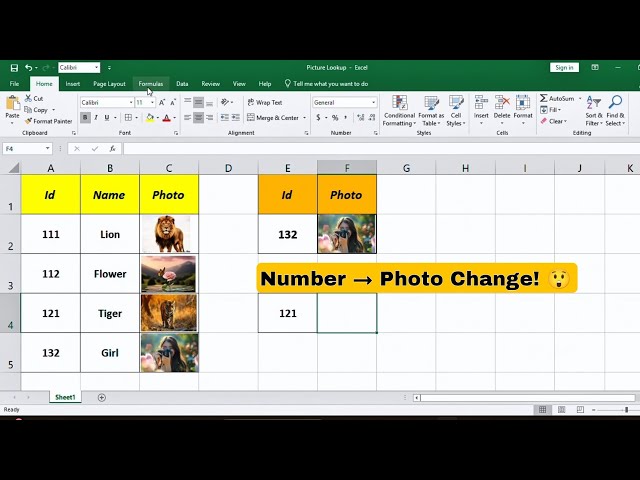Open the Formulas tab
Screen dimensions: 640x480
151,84
